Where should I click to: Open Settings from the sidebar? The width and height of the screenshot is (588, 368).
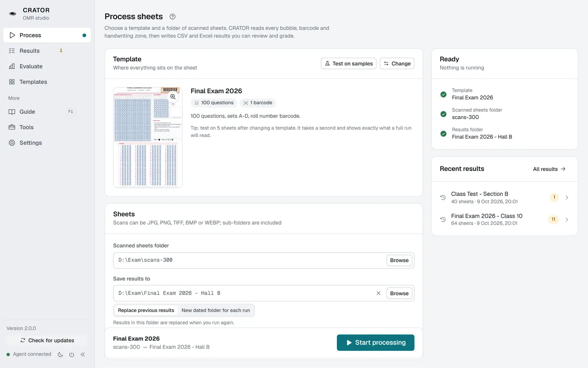[x=47, y=143]
